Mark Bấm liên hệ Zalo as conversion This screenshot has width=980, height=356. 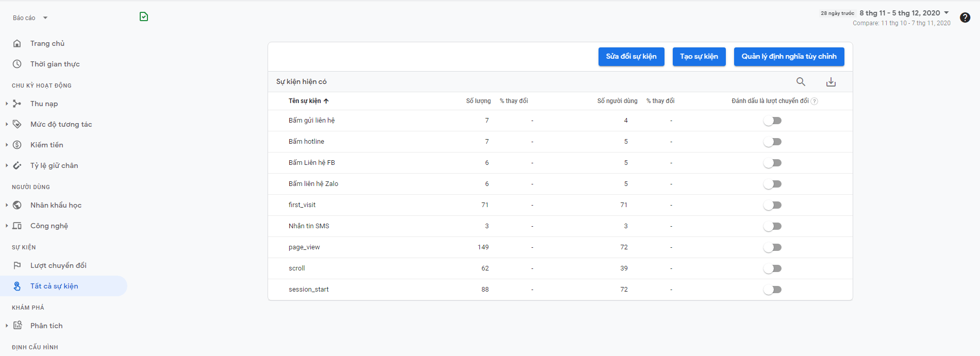pos(773,184)
